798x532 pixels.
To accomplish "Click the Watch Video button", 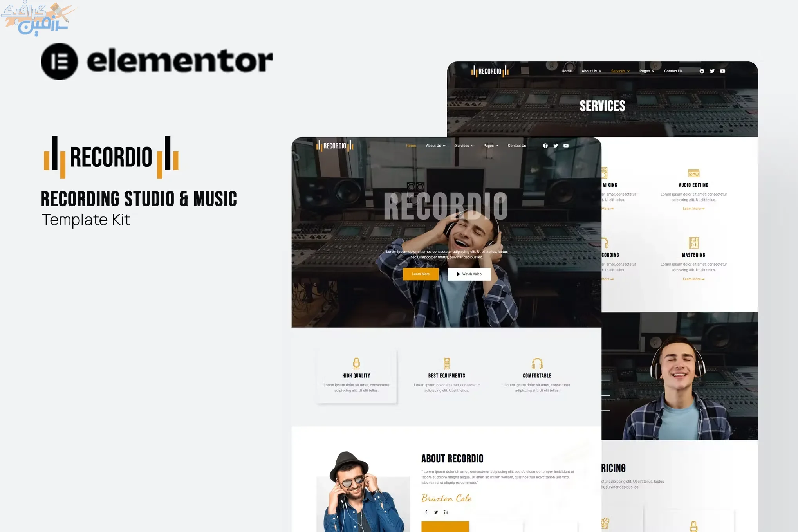I will [469, 274].
